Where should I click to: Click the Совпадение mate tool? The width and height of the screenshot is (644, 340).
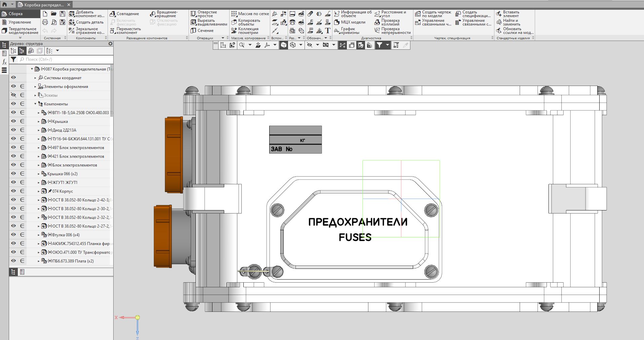click(124, 14)
